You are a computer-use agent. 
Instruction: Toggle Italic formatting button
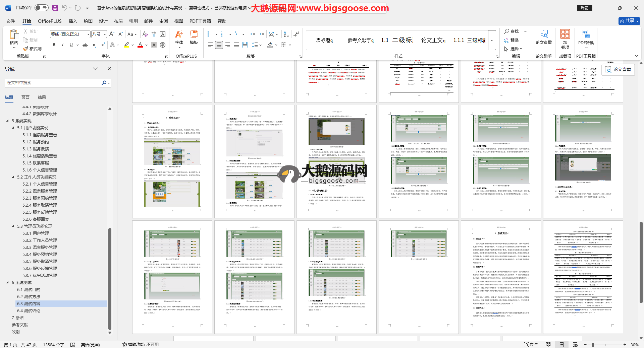coord(62,45)
